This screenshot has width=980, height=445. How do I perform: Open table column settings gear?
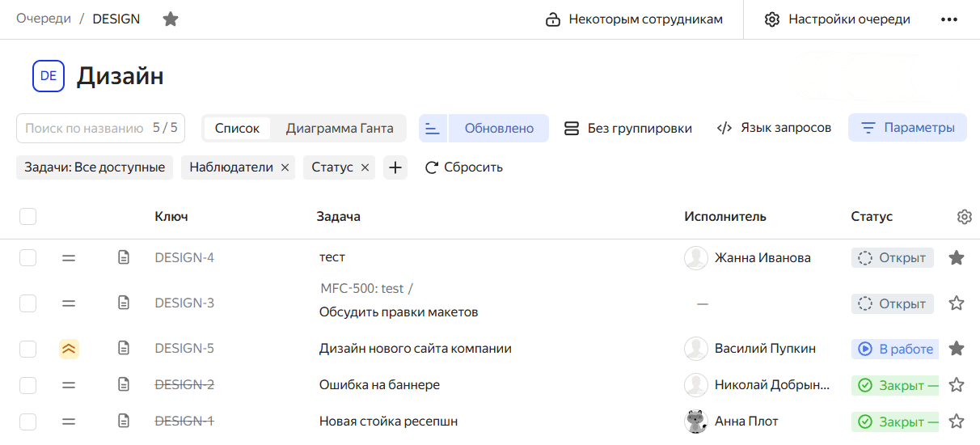pyautogui.click(x=964, y=217)
